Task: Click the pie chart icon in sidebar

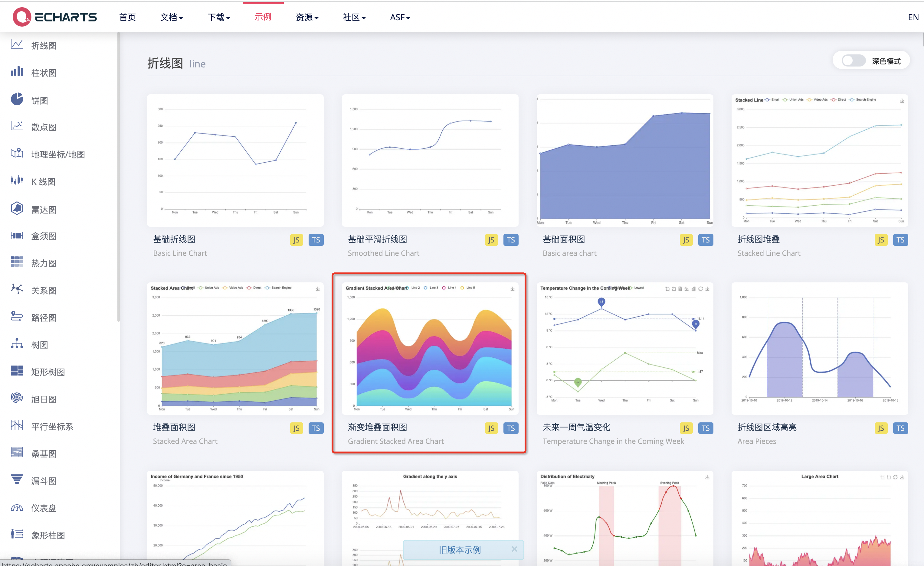Action: coord(17,99)
